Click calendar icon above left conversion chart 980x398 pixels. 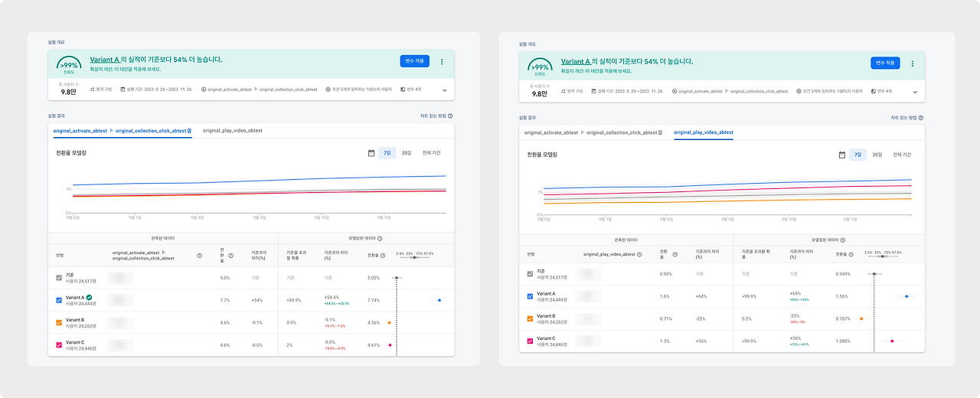(x=371, y=153)
